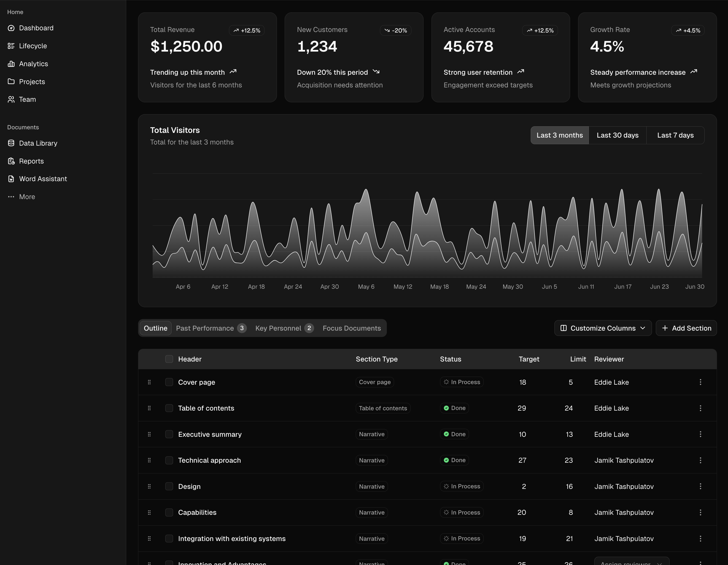Open Analytics via its bar chart icon
Screen dimensions: 728x565
(x=11, y=64)
